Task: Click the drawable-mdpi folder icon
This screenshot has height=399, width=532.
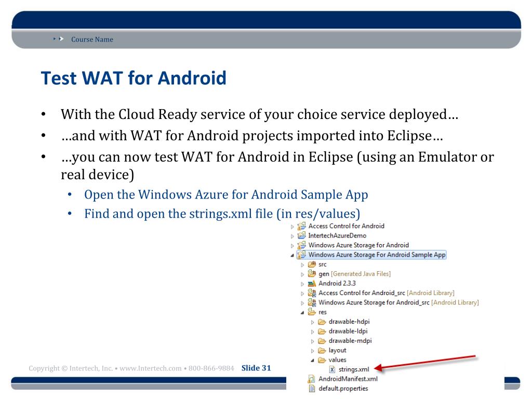Action: coord(322,341)
